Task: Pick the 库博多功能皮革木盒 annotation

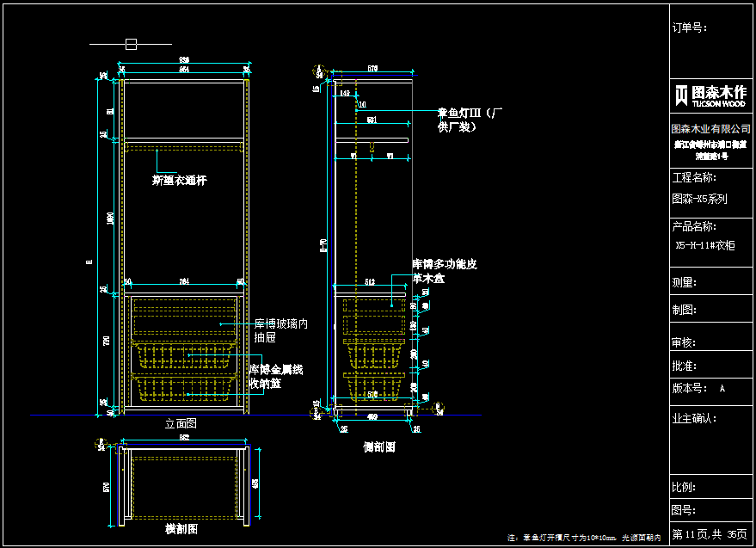Action: [x=444, y=271]
